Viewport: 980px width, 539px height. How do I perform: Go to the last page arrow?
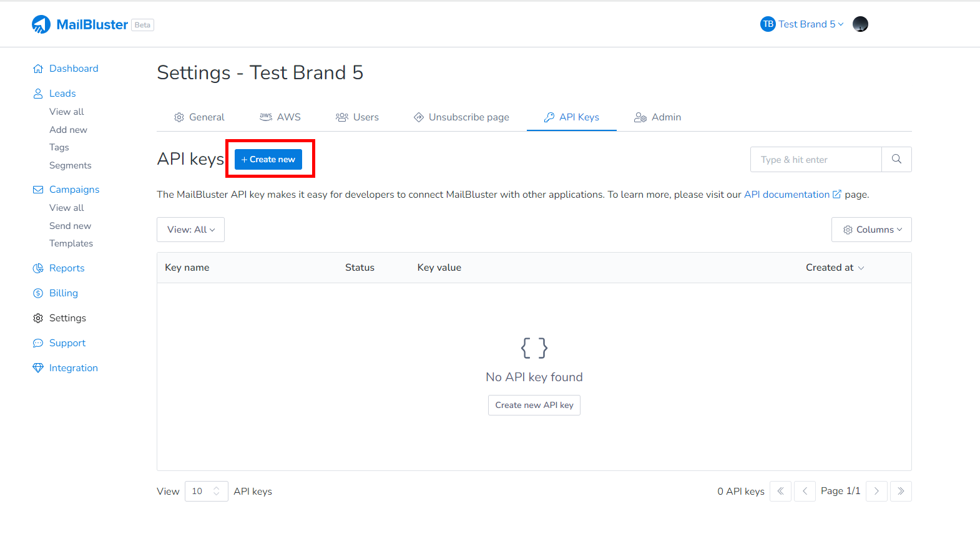(901, 492)
